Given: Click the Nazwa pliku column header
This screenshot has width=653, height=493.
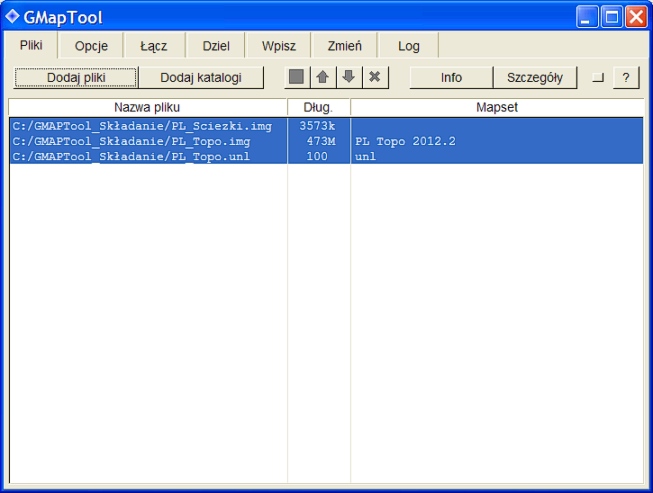Looking at the screenshot, I should point(147,106).
